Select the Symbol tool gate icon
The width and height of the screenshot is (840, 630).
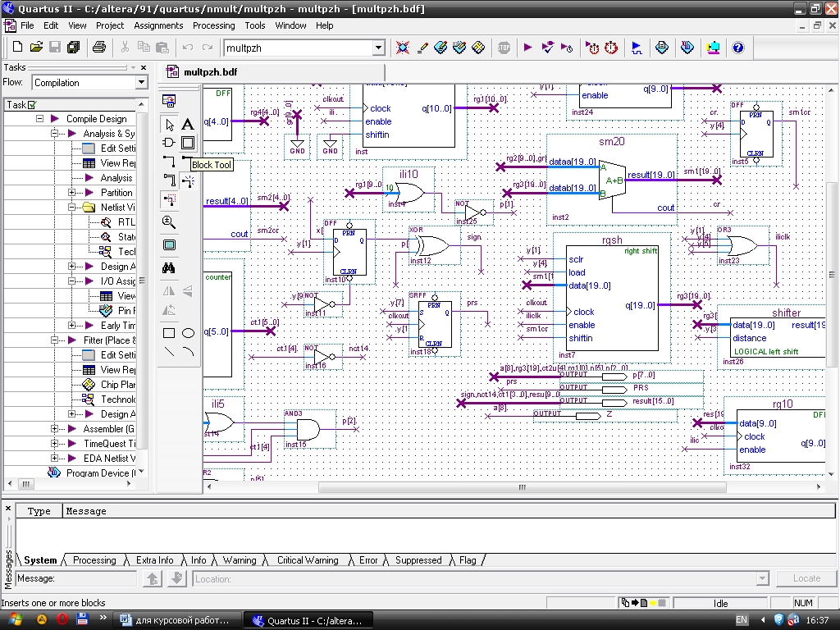[169, 143]
